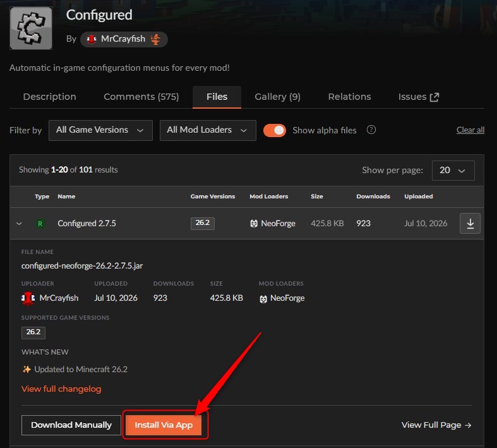Click the 425.8 KB size in the row
497x448 pixels.
coord(327,224)
